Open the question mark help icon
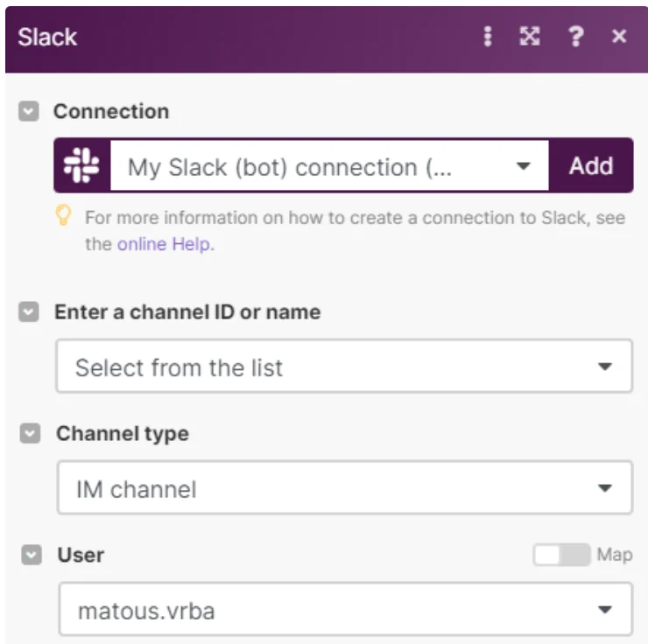The image size is (648, 644). (x=576, y=37)
